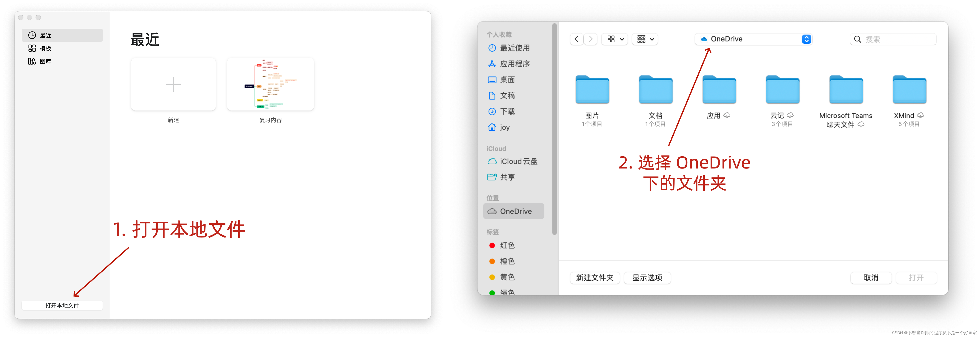Switch to 图库 in XMind sidebar

45,61
